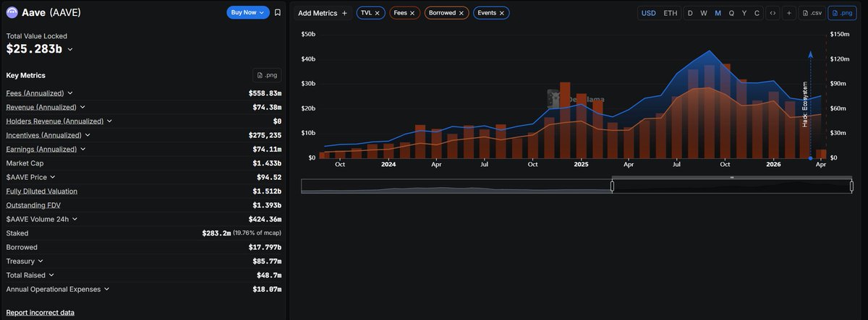Download chart data as .csv

click(812, 13)
